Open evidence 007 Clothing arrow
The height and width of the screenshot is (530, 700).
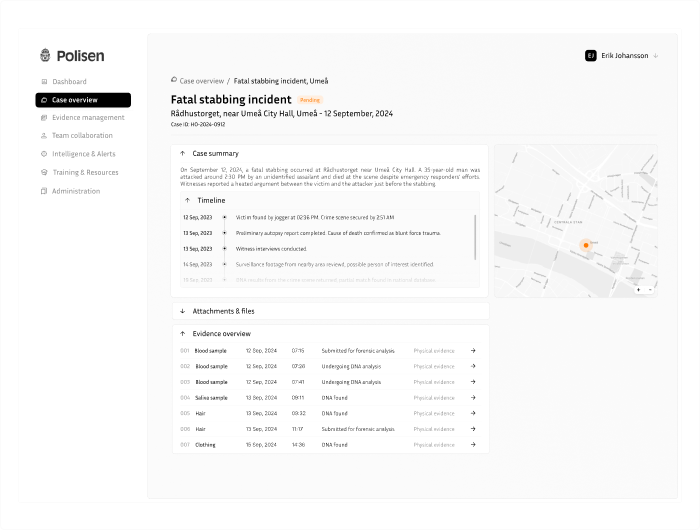tap(473, 445)
